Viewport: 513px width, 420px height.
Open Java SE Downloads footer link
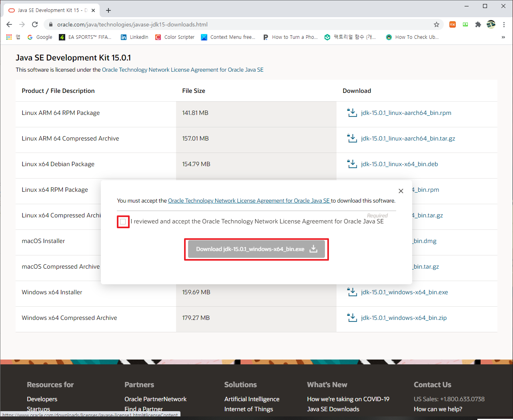click(333, 409)
